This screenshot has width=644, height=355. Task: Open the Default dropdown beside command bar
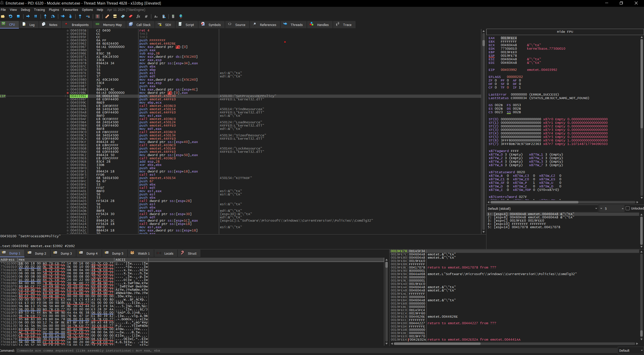(631, 350)
